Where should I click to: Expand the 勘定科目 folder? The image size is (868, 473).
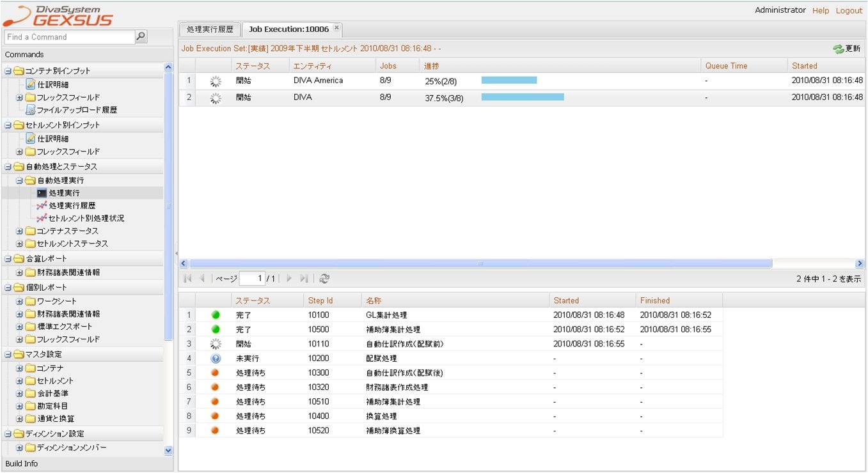pos(19,406)
